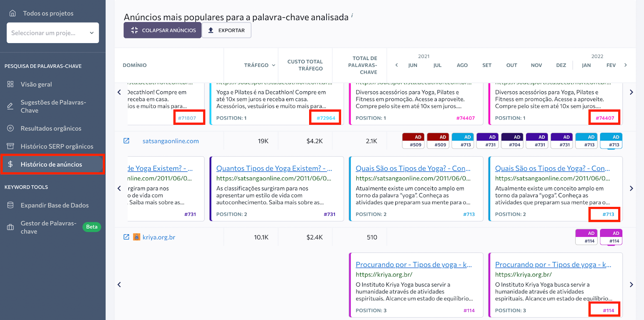Open Expandir Base de Dados
The image size is (644, 320).
54,205
